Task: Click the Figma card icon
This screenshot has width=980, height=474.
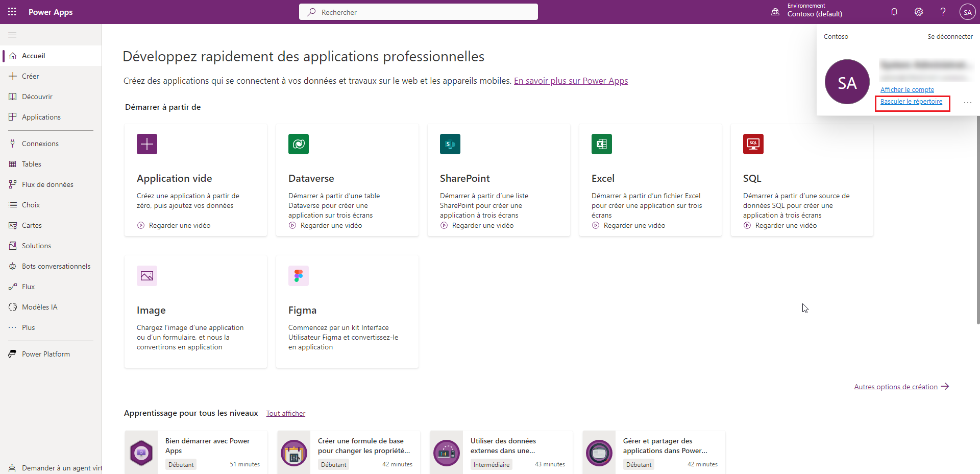Action: coord(299,276)
